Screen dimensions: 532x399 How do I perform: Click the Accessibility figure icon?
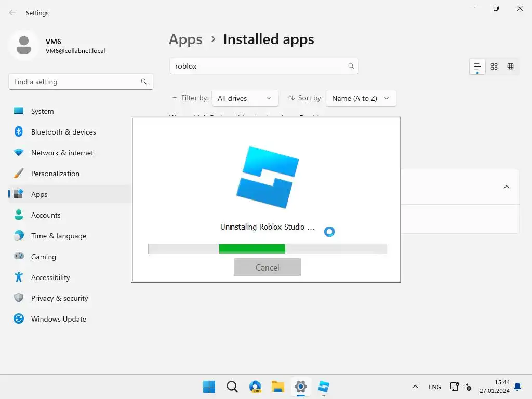19,277
